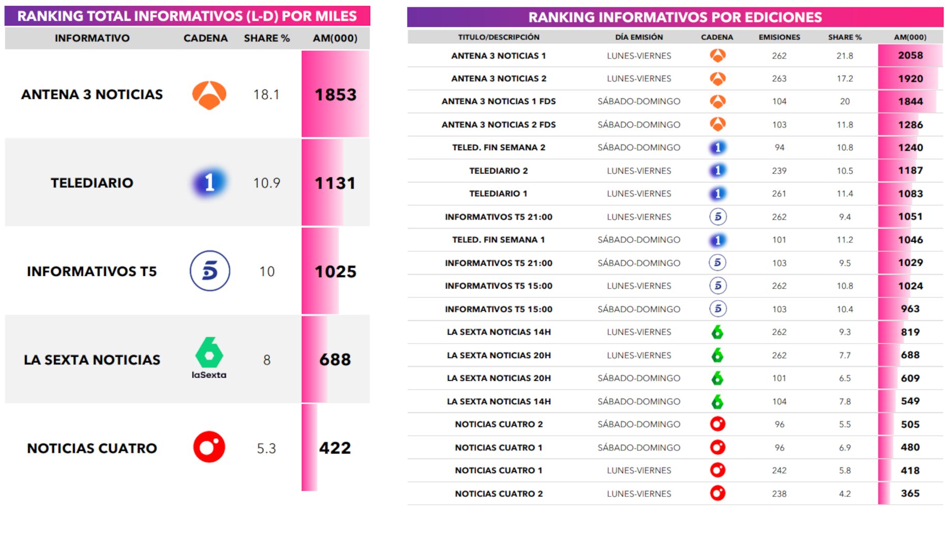Viewport: 947px width, 560px height.
Task: Click the SHARE % header in left table
Action: click(x=266, y=38)
